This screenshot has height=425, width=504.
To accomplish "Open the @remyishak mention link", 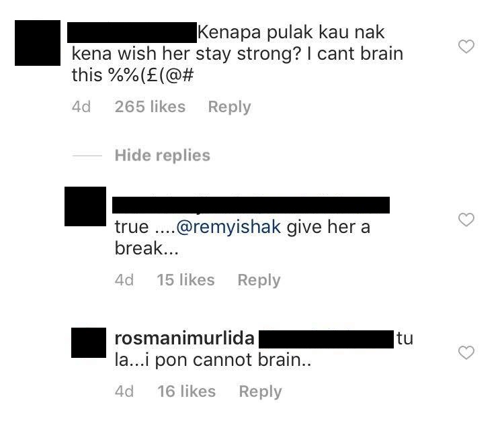I will [228, 227].
